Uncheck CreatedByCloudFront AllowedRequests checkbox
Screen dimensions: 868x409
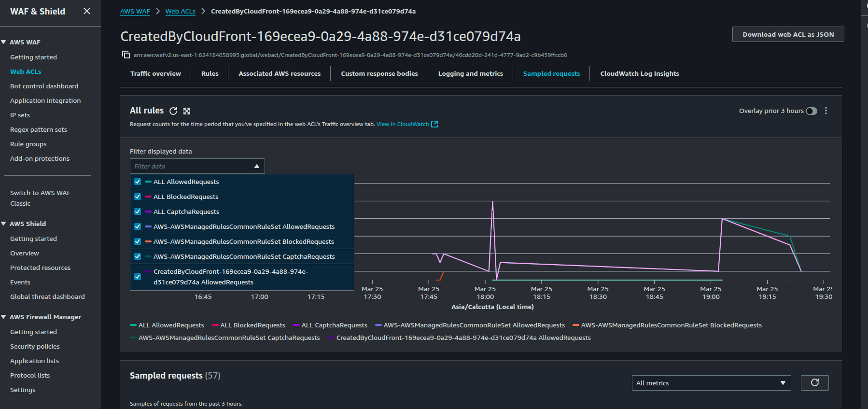(138, 277)
